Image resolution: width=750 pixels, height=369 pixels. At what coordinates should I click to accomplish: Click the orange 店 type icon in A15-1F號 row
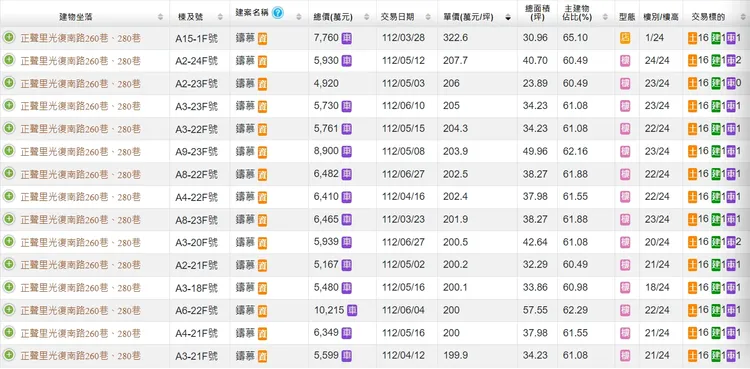tap(625, 38)
